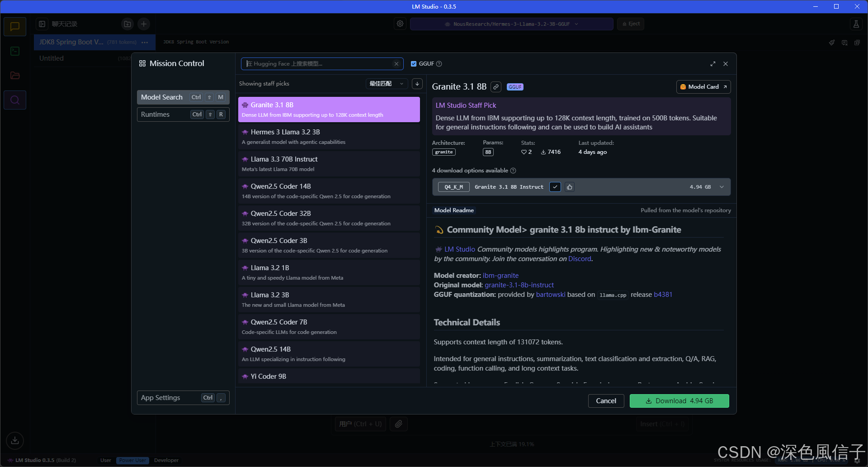Select Qwen2.5 Coder 7B model
Screen dimensions: 868x467
329,327
